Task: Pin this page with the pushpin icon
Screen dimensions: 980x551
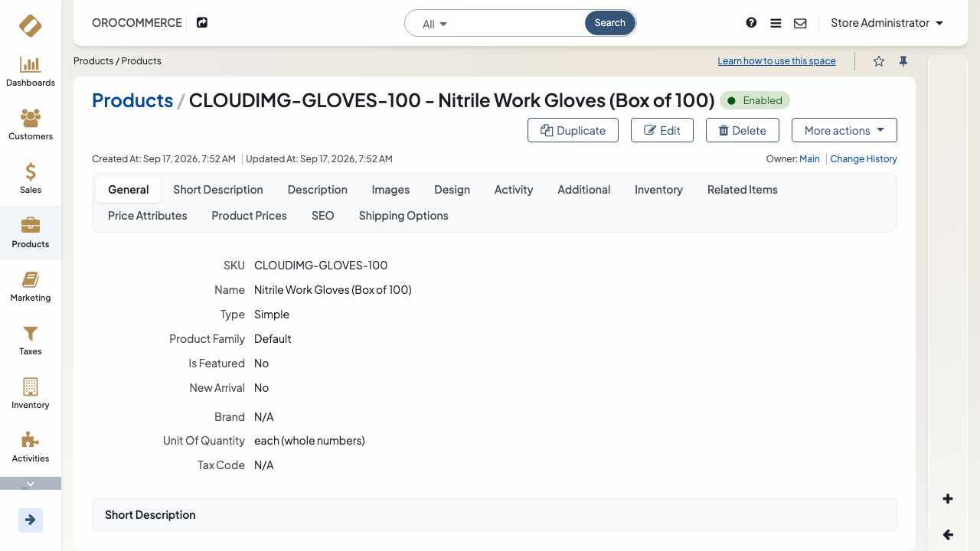Action: (903, 61)
